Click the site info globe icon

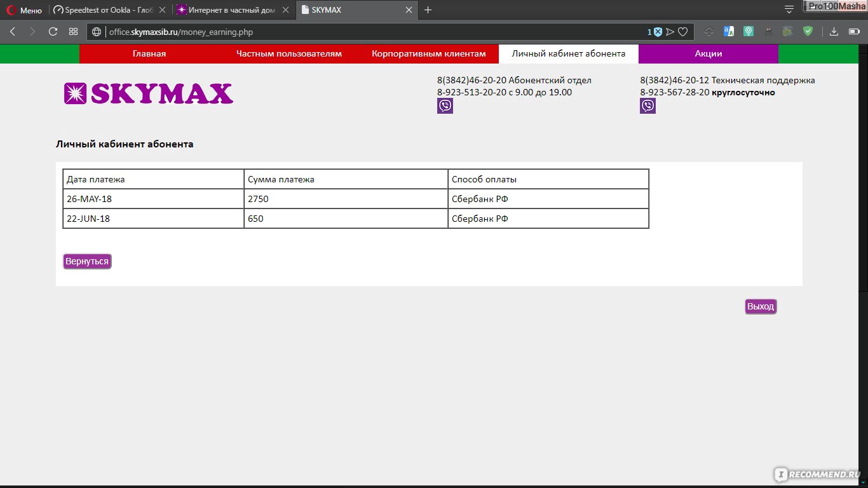pos(97,32)
